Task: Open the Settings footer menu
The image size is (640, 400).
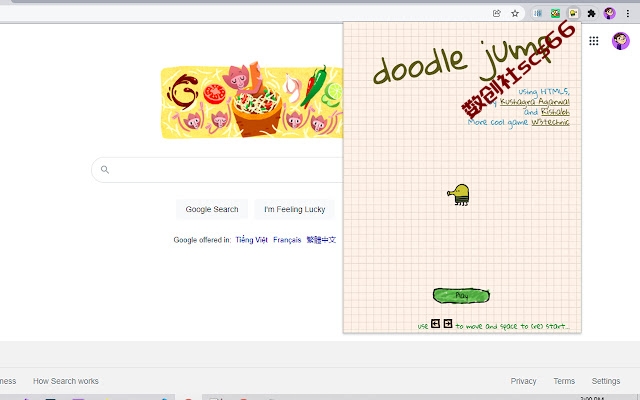Action: 606,381
